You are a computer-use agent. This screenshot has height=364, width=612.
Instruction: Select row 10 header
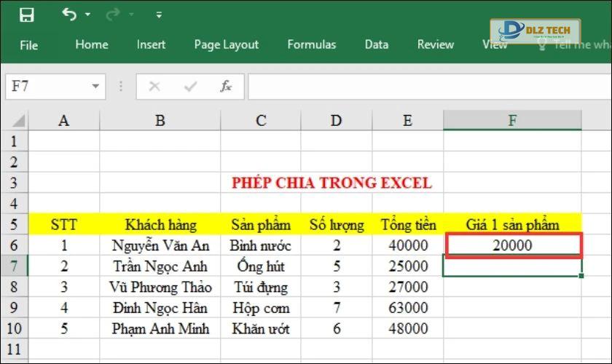[x=14, y=328]
